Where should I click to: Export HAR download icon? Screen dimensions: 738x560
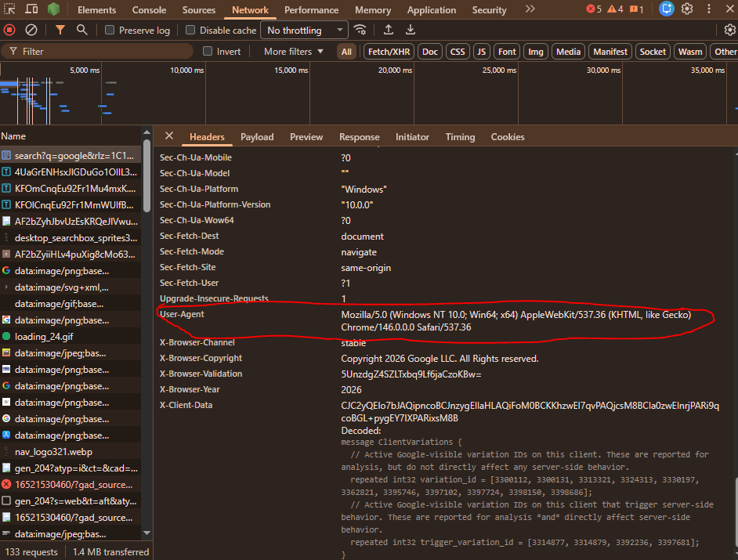[x=411, y=30]
